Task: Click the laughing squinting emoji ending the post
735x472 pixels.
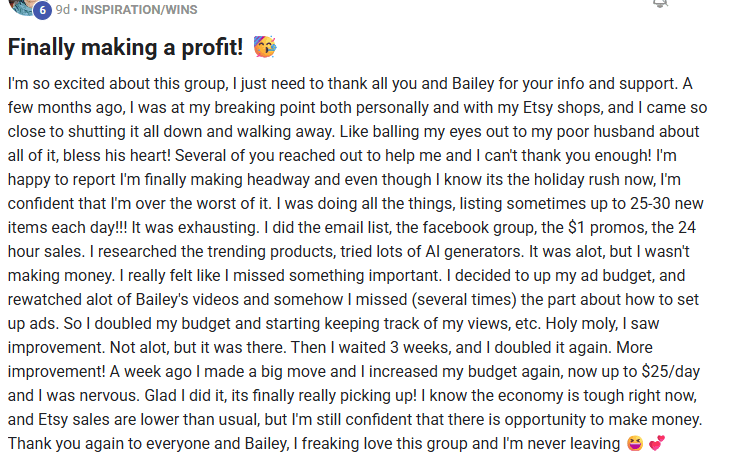Action: coord(635,443)
